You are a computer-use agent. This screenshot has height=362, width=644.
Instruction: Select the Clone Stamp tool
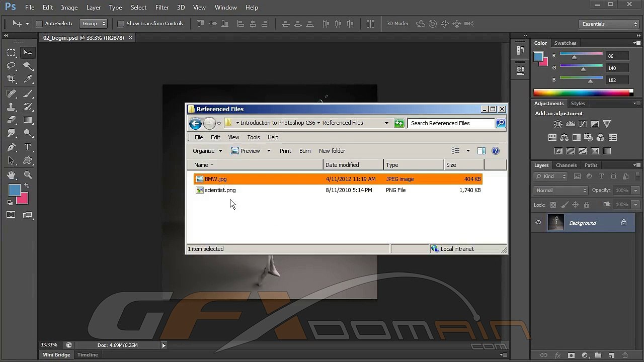point(11,107)
